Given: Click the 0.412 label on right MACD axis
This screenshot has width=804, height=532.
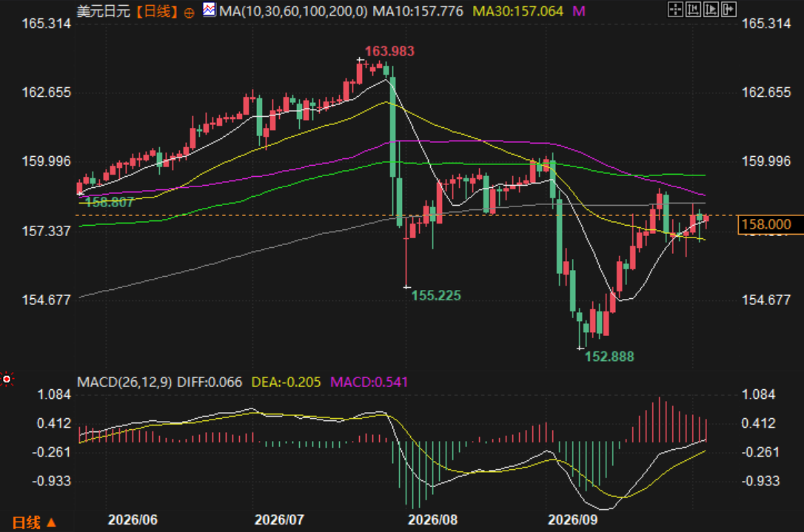Looking at the screenshot, I should click(x=759, y=423).
